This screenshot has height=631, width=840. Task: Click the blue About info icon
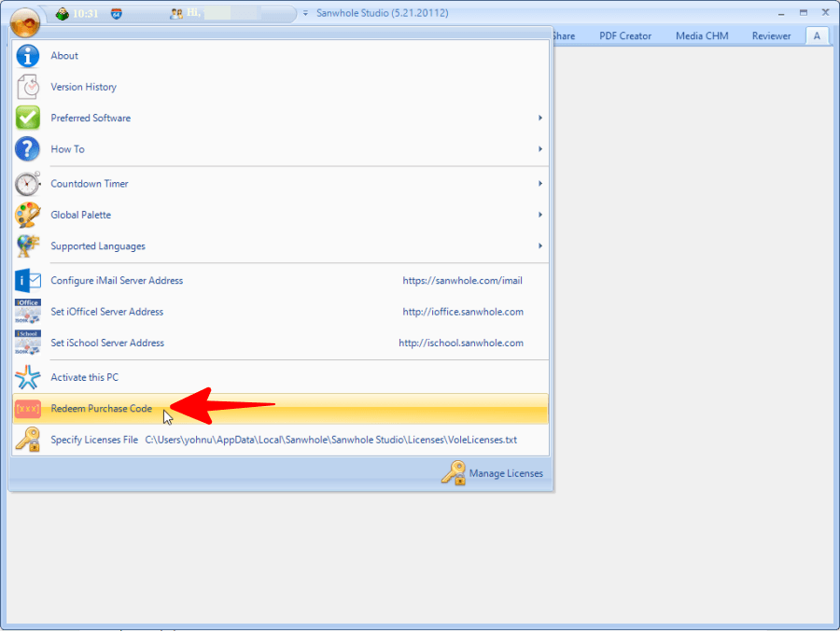(x=27, y=56)
